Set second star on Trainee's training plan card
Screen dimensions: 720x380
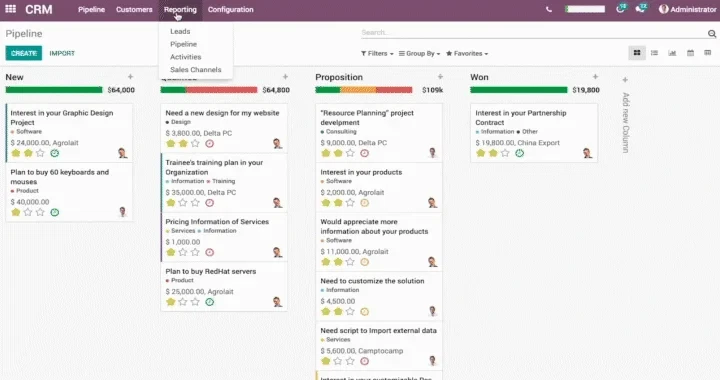[x=183, y=203]
